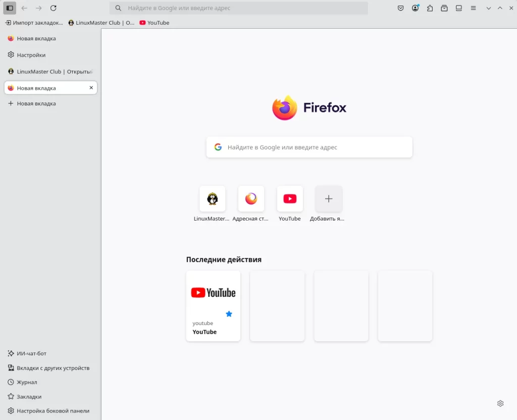This screenshot has width=517, height=420.
Task: Open the toolbar icon left of the hamburger menu
Action: pos(458,8)
